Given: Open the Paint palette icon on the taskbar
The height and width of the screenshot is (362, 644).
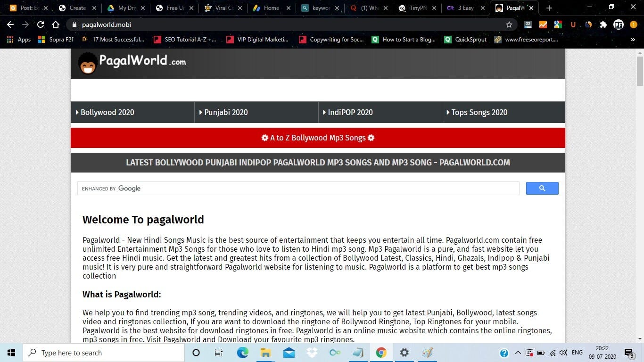Looking at the screenshot, I should 428,353.
